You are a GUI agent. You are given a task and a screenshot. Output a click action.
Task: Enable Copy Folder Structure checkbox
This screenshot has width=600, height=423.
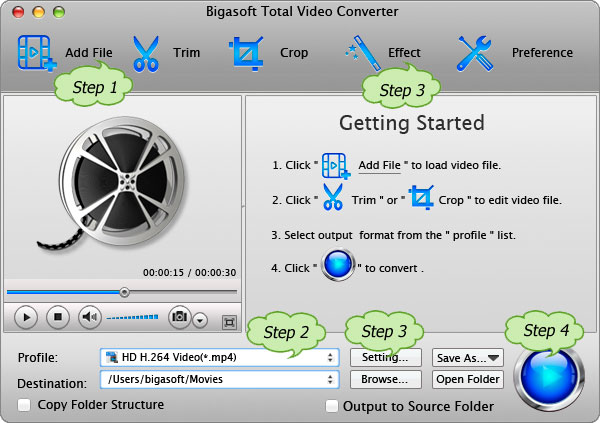coord(24,405)
